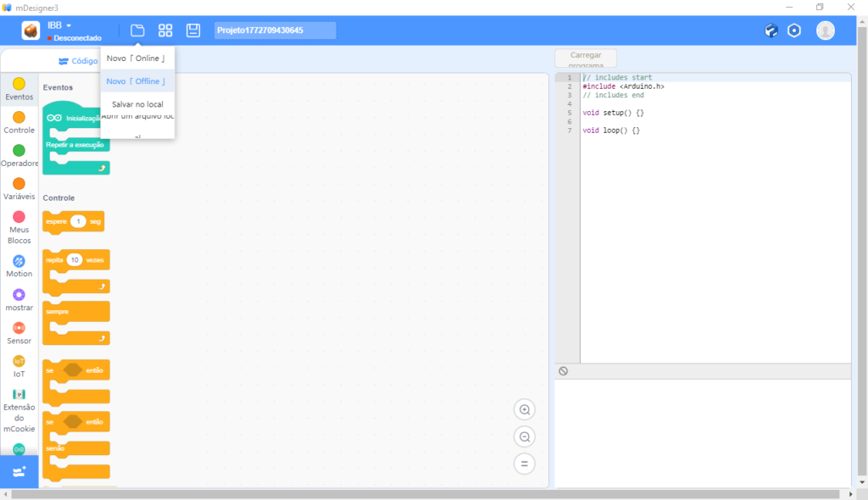868x500 pixels.
Task: Select the Eventos yellow category swatch
Action: coord(19,85)
